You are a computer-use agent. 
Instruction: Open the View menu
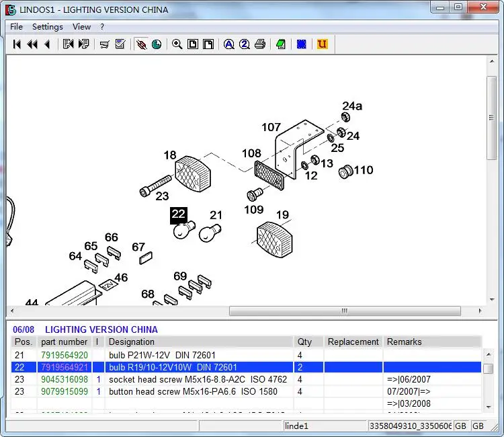point(81,27)
